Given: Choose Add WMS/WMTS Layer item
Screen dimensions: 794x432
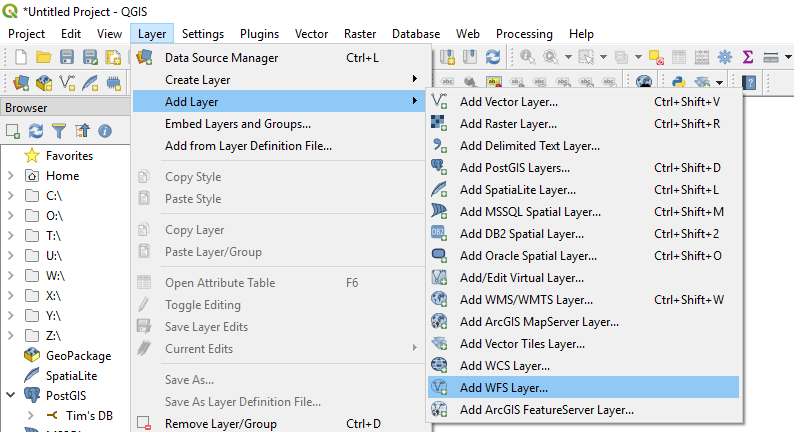Looking at the screenshot, I should click(x=583, y=300).
